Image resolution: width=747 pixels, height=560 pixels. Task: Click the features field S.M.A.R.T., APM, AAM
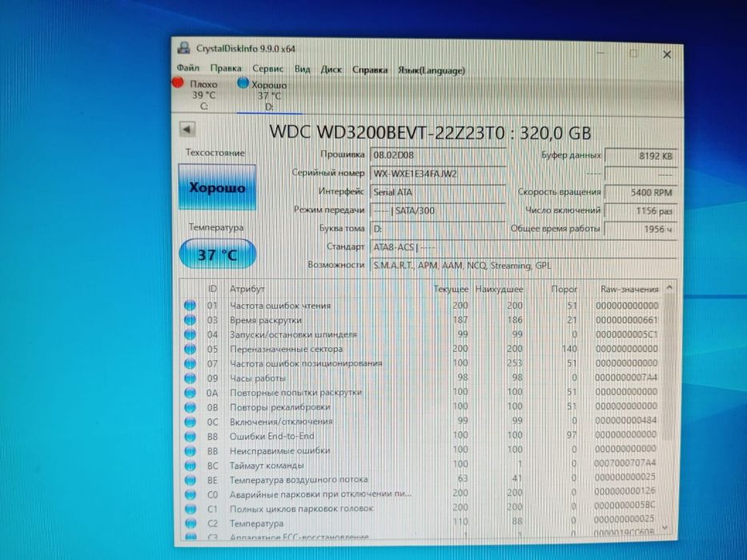[523, 266]
